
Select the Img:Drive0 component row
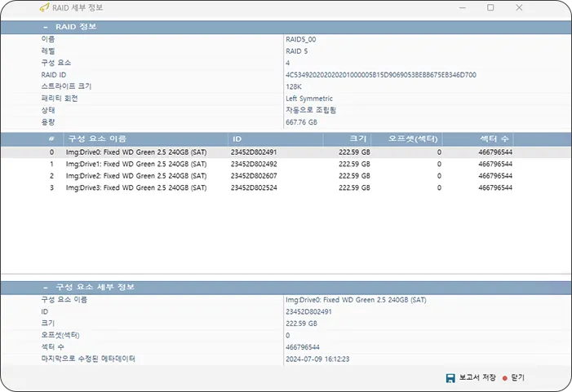point(136,152)
